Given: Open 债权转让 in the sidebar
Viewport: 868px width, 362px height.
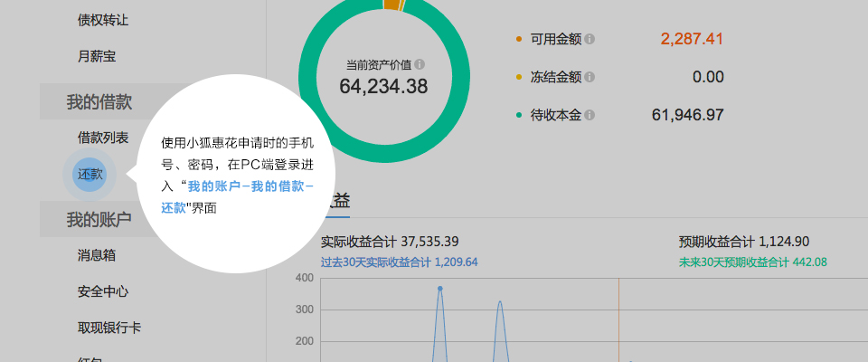Looking at the screenshot, I should click(102, 20).
